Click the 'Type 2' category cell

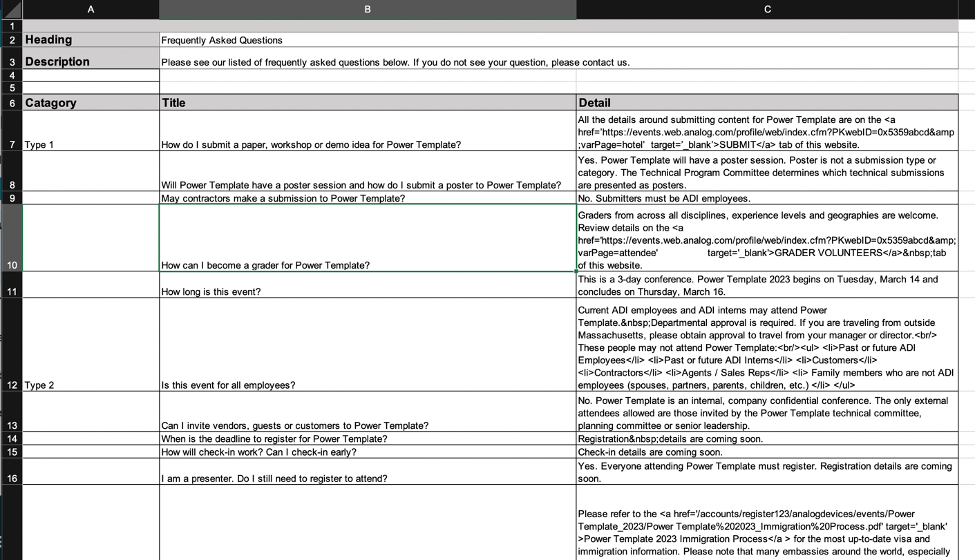91,345
